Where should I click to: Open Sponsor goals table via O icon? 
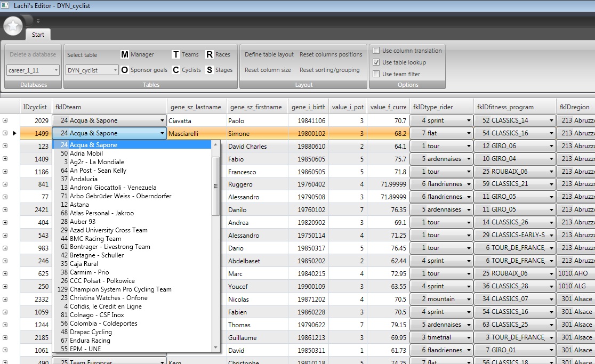click(x=125, y=70)
